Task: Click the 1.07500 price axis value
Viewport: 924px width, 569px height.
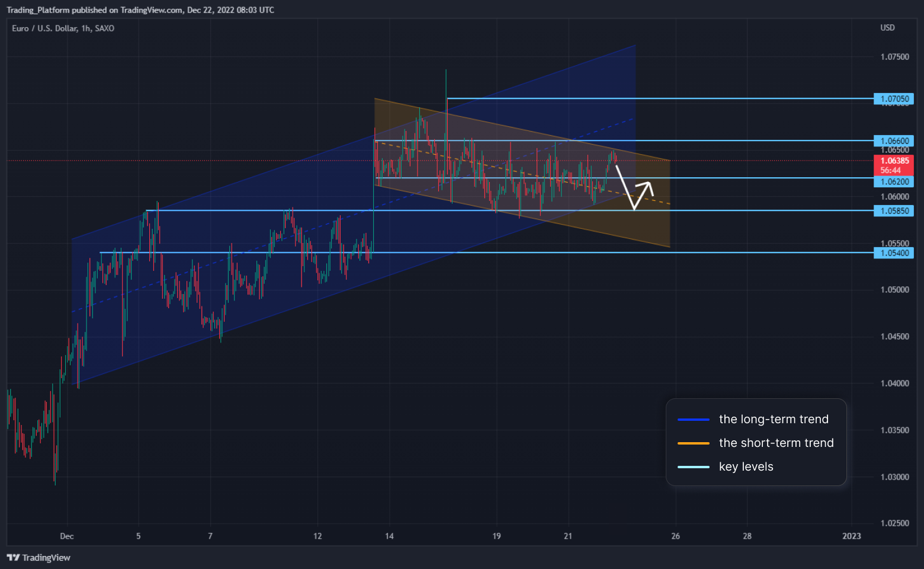Action: 894,57
